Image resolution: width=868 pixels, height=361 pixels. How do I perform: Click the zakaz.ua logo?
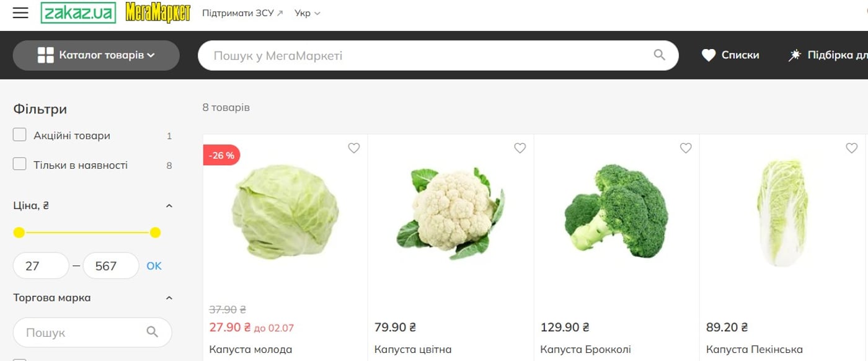tap(78, 13)
